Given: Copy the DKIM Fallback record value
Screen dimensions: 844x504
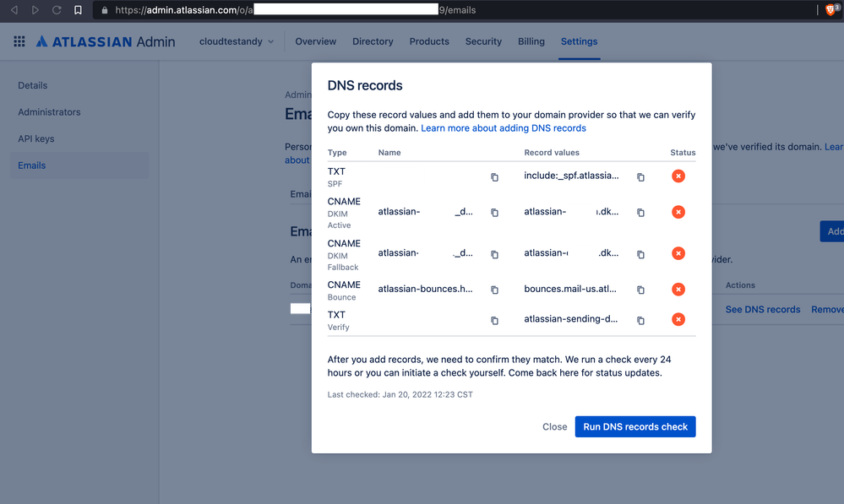Looking at the screenshot, I should (x=640, y=254).
